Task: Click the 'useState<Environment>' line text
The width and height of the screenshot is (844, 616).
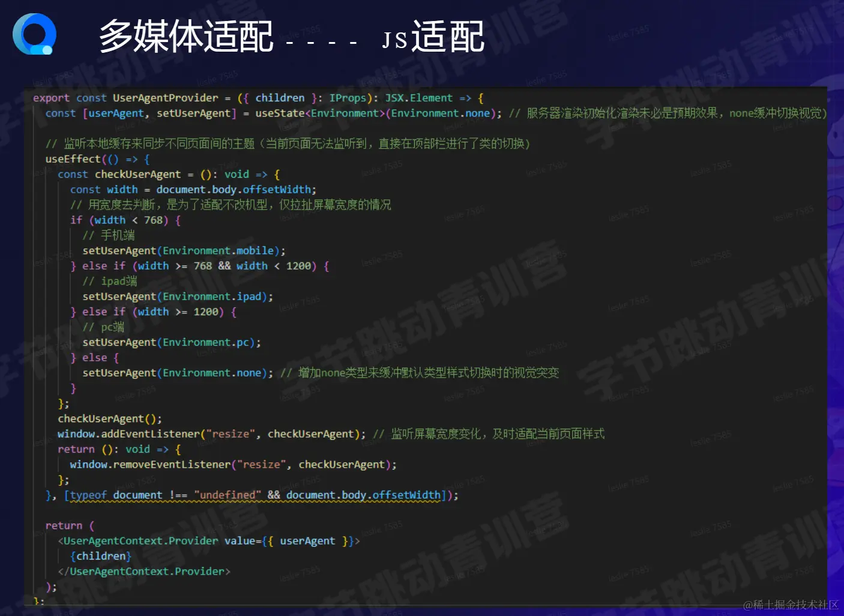Action: point(273,113)
